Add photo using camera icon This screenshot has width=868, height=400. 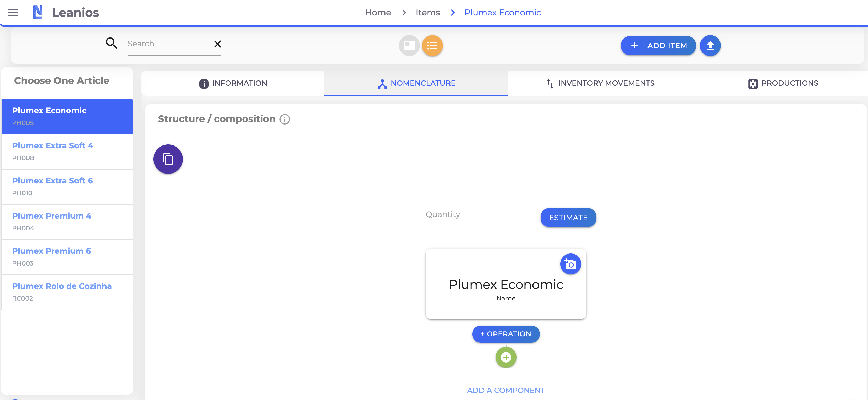coord(570,264)
